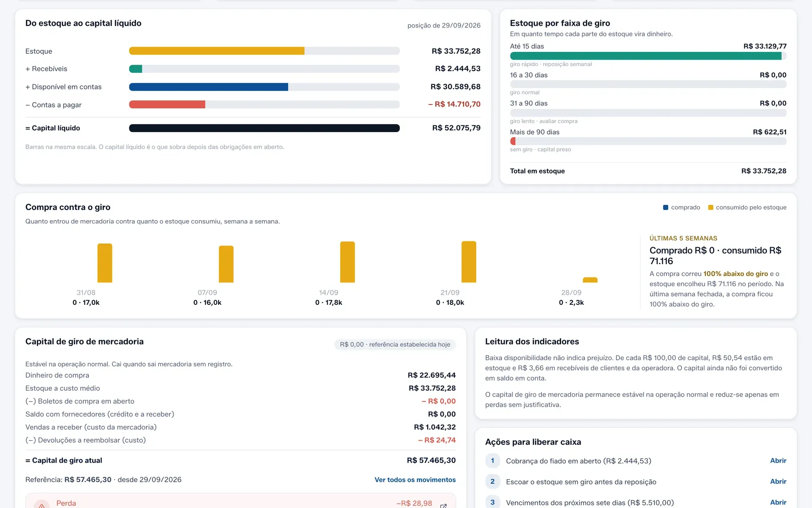Click the 'ÚLTIMAS 5 SEMANAS' heading
Screen dimensions: 812x508
683,238
